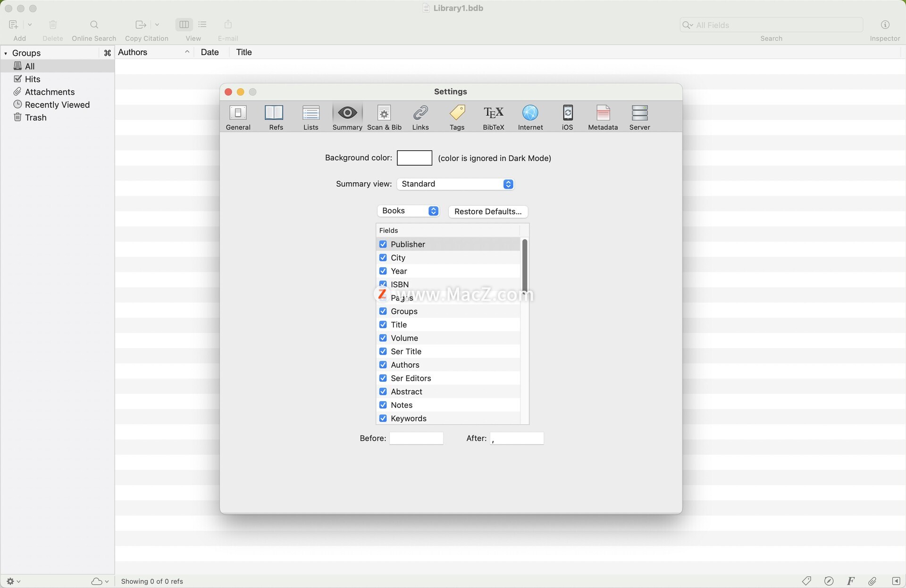Open the Summary view Standard dropdown
The width and height of the screenshot is (906, 588).
pos(455,184)
